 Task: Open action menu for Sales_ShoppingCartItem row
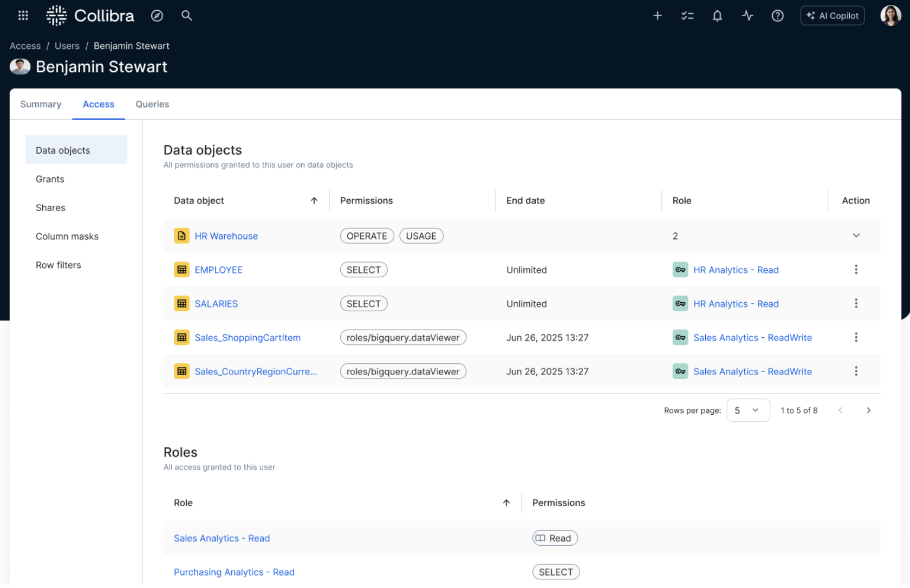[856, 337]
